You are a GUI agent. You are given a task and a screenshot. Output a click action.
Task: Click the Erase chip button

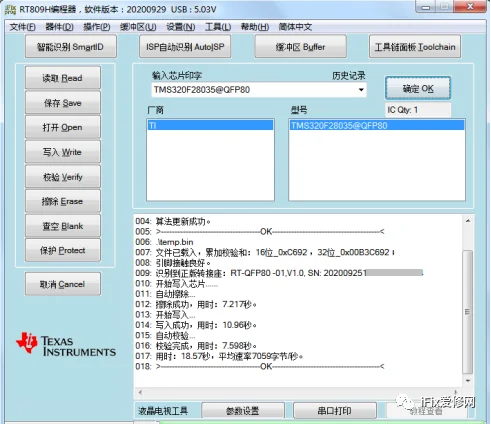63,201
